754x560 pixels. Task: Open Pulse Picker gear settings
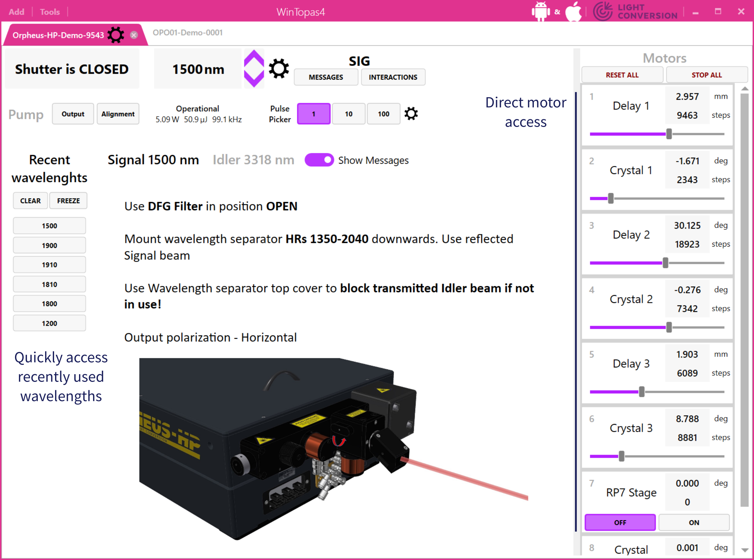[x=411, y=114]
